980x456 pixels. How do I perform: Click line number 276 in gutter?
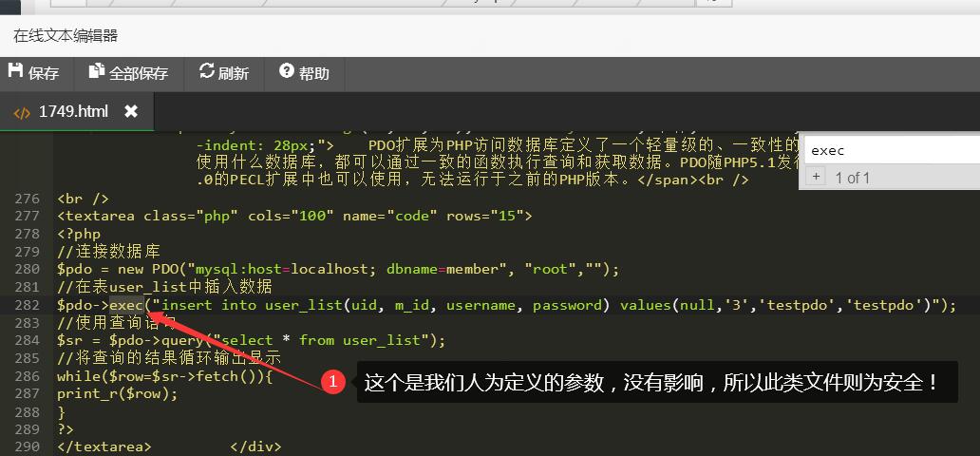point(28,199)
